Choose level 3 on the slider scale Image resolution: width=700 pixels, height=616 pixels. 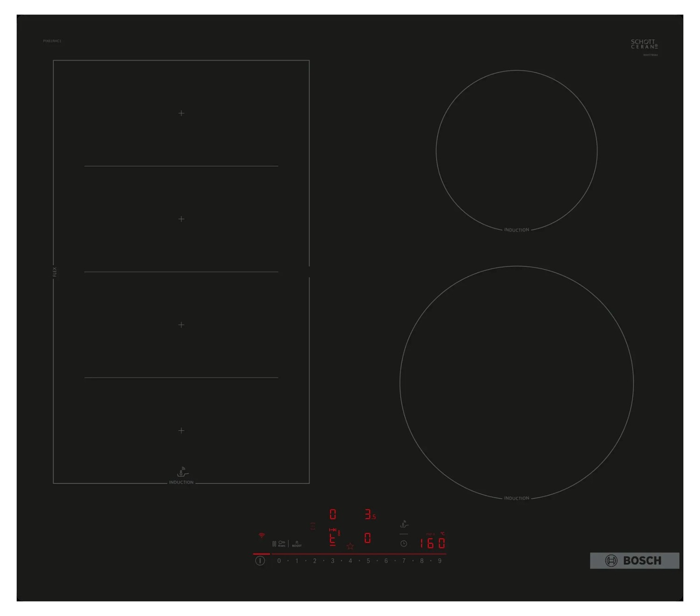333,561
